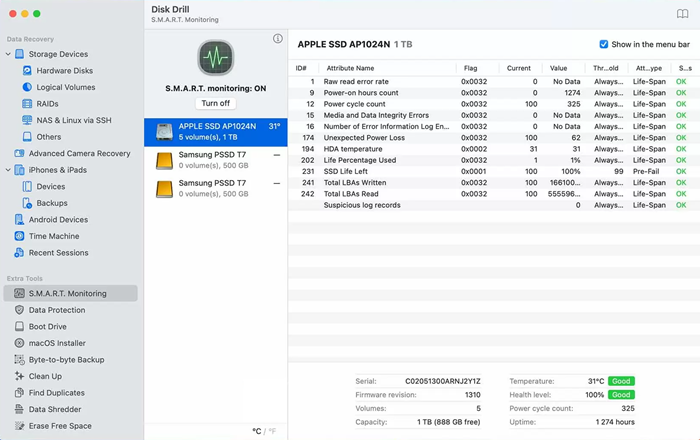
Task: Collapse the iPhones & iPads group
Action: click(x=8, y=170)
